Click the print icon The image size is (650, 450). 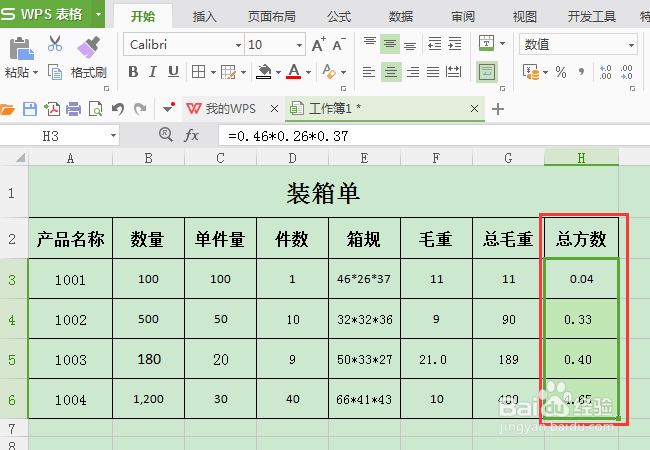(x=74, y=109)
